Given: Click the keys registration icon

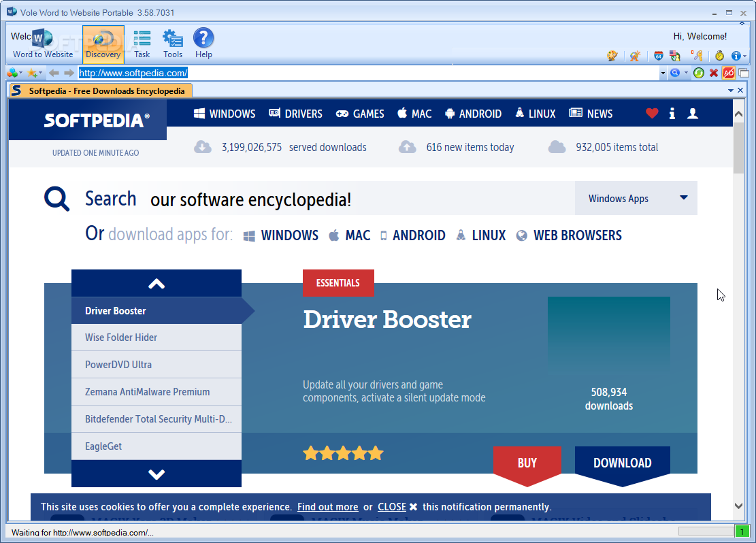Looking at the screenshot, I should coord(697,56).
